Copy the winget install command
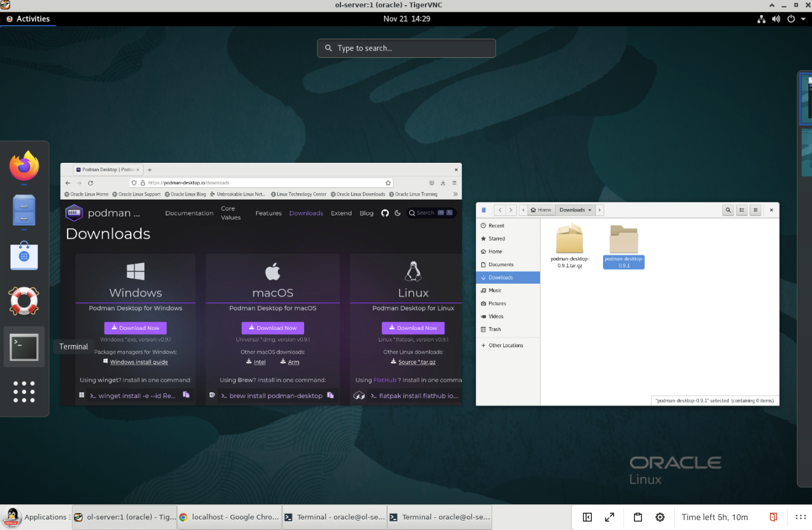This screenshot has width=812, height=530. click(x=186, y=395)
